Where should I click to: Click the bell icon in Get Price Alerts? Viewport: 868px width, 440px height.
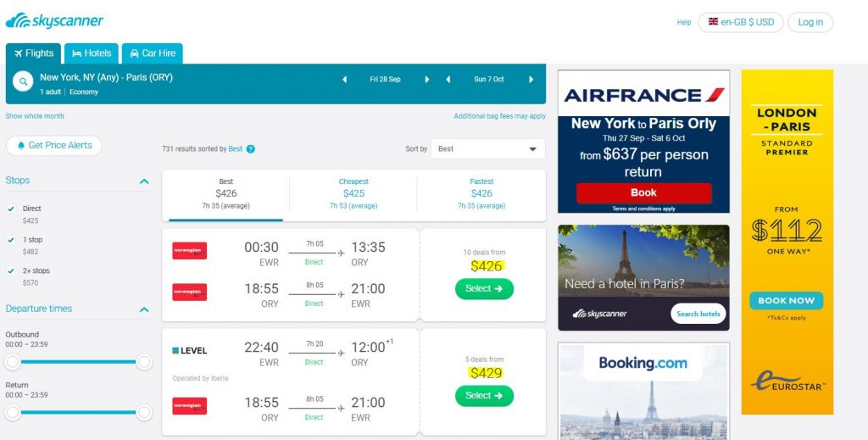point(21,146)
